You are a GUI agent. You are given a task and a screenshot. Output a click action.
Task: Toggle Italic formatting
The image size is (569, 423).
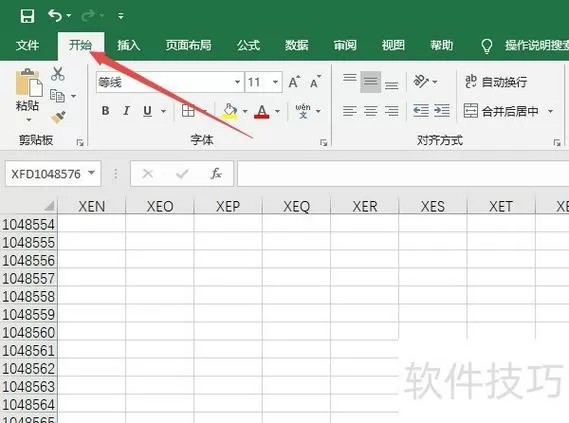126,111
